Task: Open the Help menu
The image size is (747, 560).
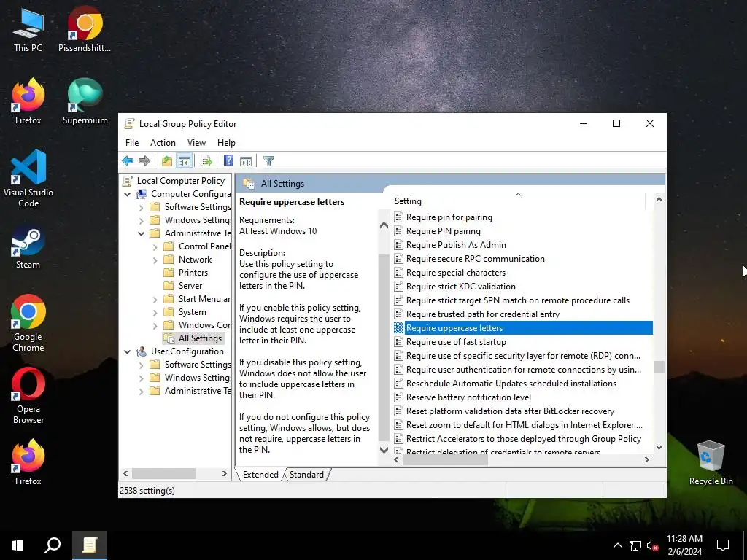Action: (x=226, y=143)
